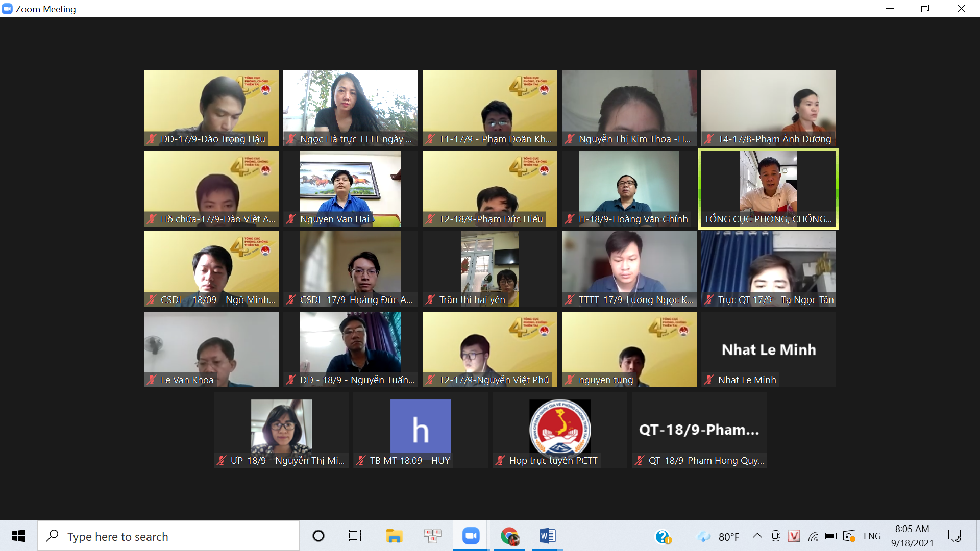Select the TB MT 18.09 - HUY tile
The width and height of the screenshot is (980, 551).
(x=421, y=430)
